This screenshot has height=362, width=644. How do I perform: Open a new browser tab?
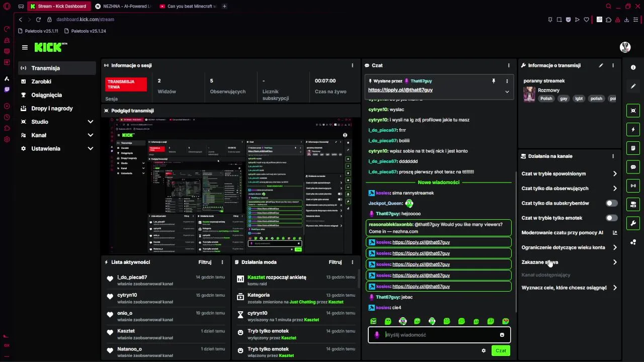coord(224,7)
